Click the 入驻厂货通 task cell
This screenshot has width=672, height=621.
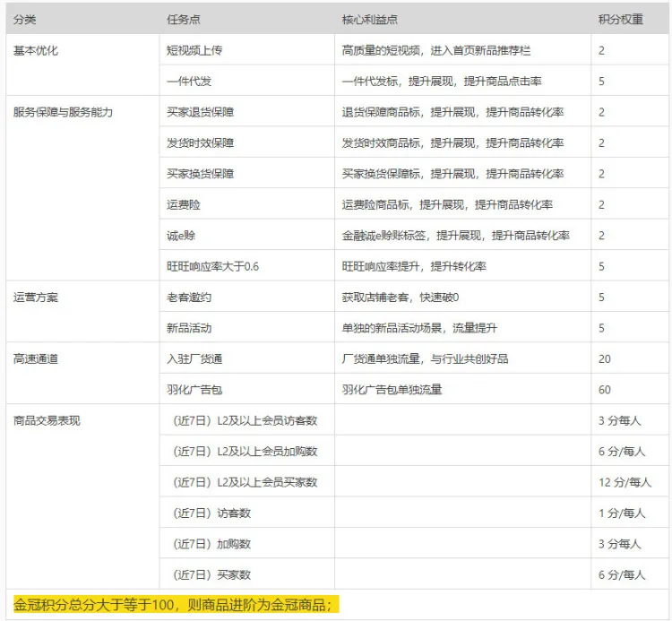point(247,358)
